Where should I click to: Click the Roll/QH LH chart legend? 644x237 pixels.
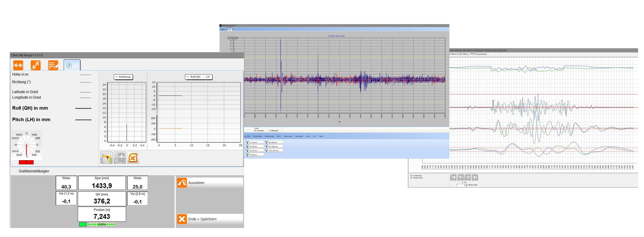point(199,77)
